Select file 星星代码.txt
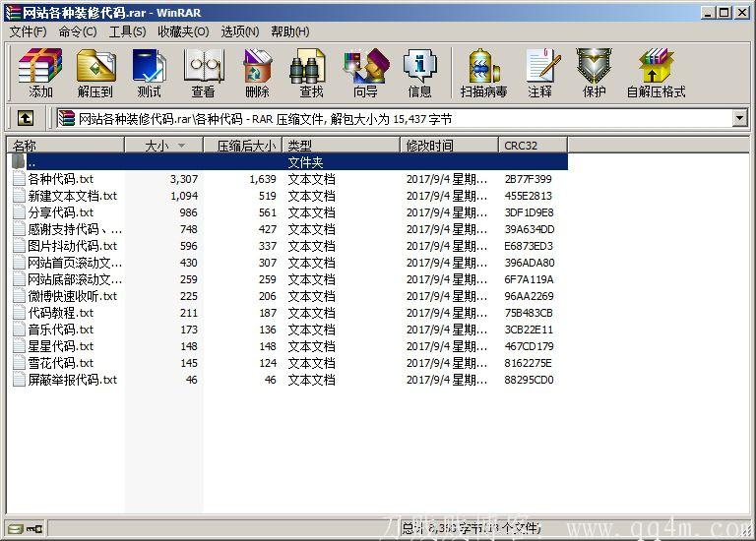 click(x=61, y=346)
